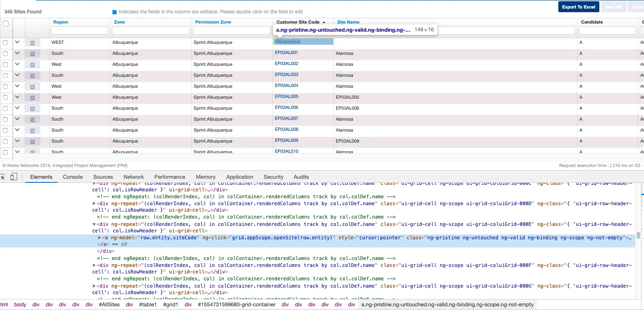
Task: Click the Region column filter input field
Action: click(x=80, y=30)
